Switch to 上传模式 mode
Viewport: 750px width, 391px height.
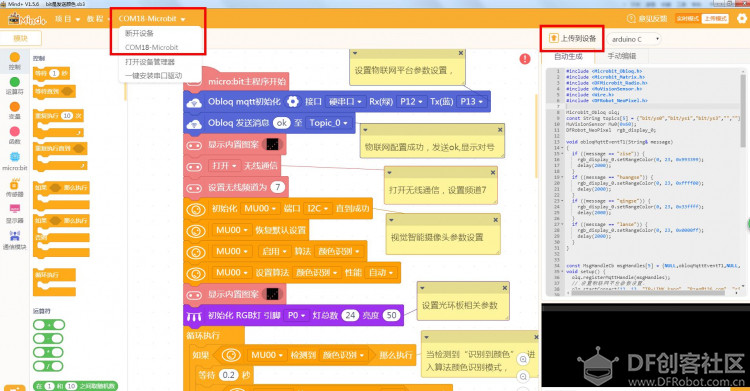coord(715,19)
